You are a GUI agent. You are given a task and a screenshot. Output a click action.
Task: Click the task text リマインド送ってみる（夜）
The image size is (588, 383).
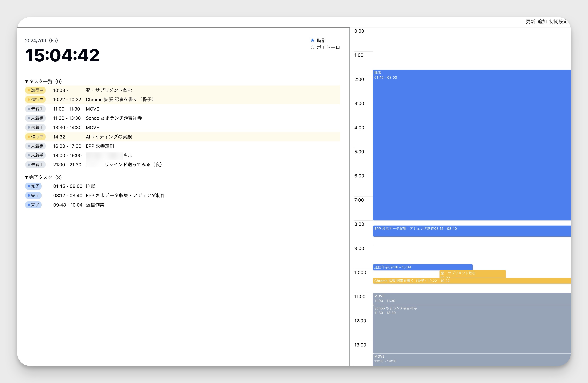pos(133,165)
